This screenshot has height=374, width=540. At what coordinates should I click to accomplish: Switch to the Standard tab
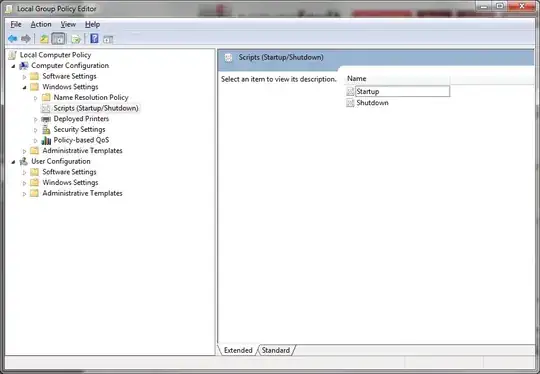(x=276, y=350)
